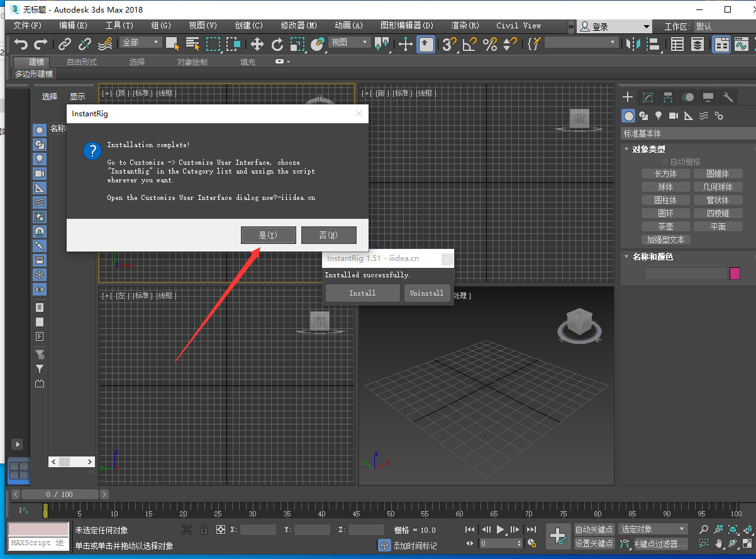Open Select by Name list icon
This screenshot has height=559, width=756.
click(193, 44)
